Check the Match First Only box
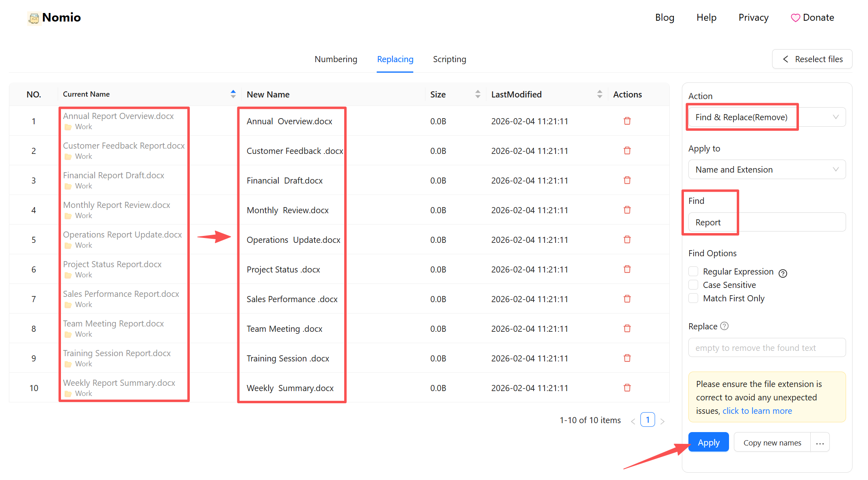Screen dimensions: 868x480 pos(693,298)
